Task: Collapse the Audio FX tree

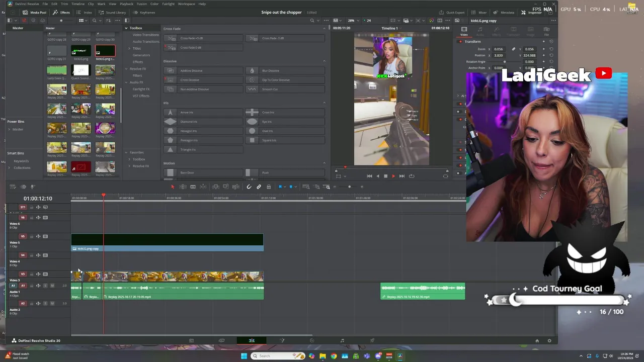Action: 126,82
